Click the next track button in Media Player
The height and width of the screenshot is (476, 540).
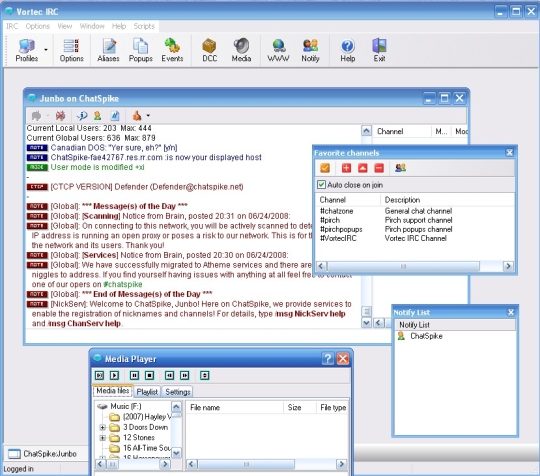(185, 375)
